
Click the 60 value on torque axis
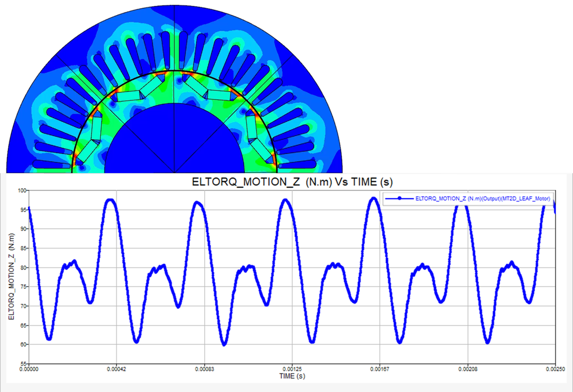(23, 344)
